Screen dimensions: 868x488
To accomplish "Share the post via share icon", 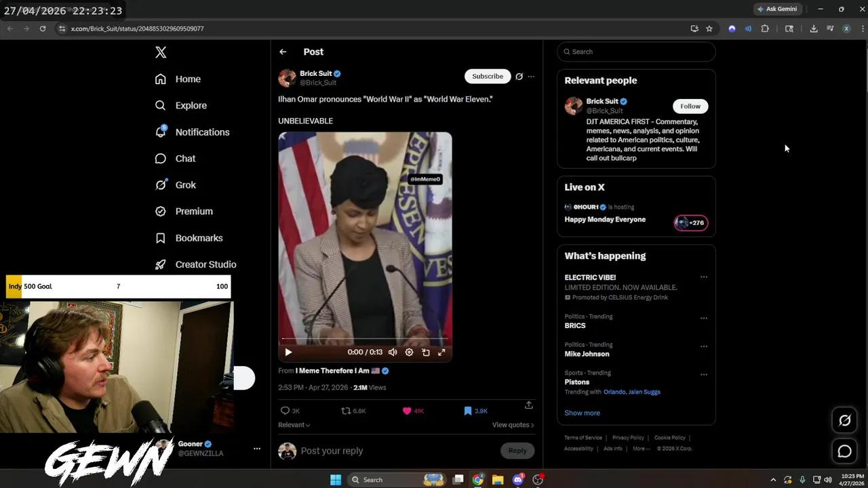I will point(528,405).
